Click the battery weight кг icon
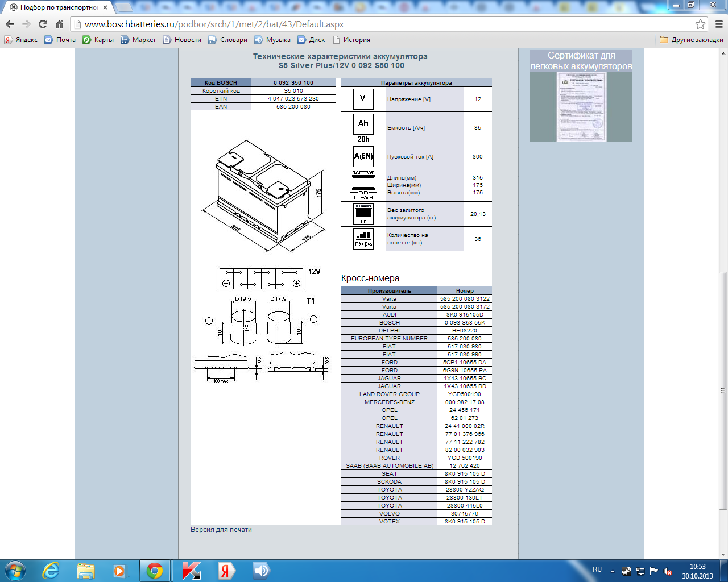Screen dimensions: 728x582 pyautogui.click(x=363, y=214)
